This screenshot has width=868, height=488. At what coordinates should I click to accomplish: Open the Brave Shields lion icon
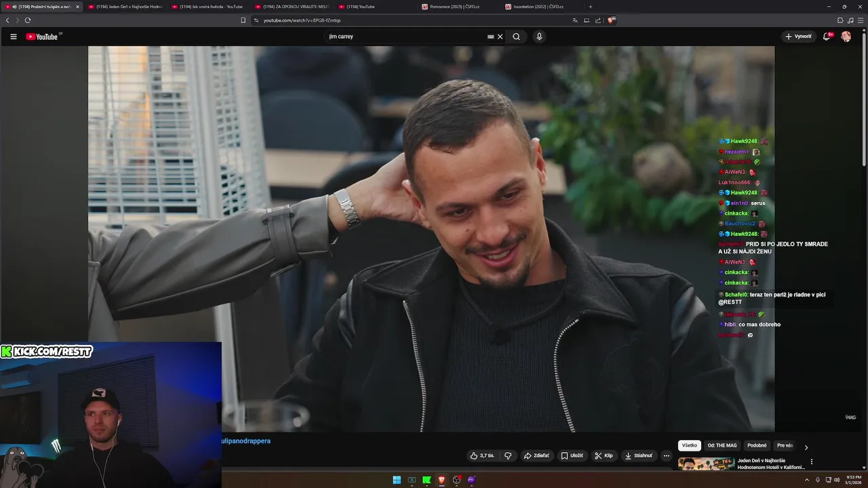pos(611,20)
